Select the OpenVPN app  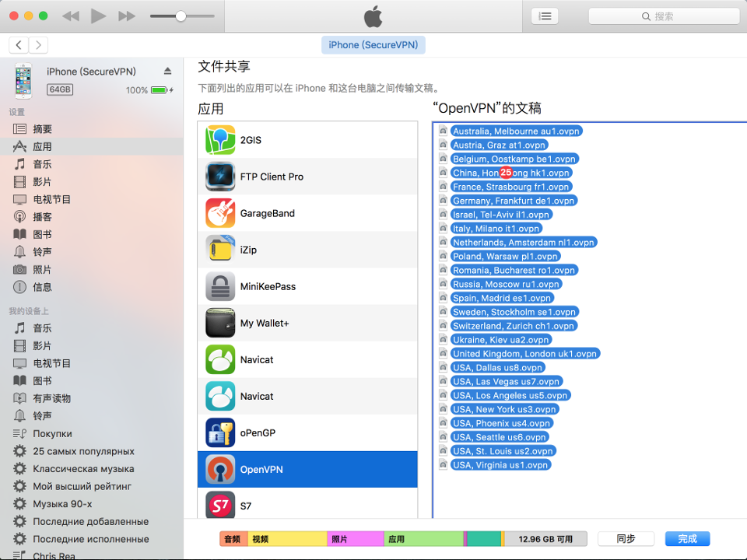pos(307,470)
